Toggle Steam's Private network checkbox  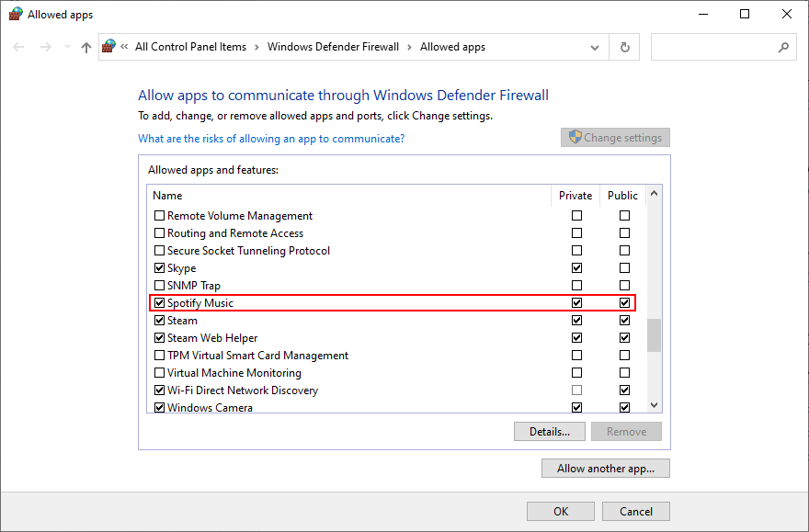[576, 321]
